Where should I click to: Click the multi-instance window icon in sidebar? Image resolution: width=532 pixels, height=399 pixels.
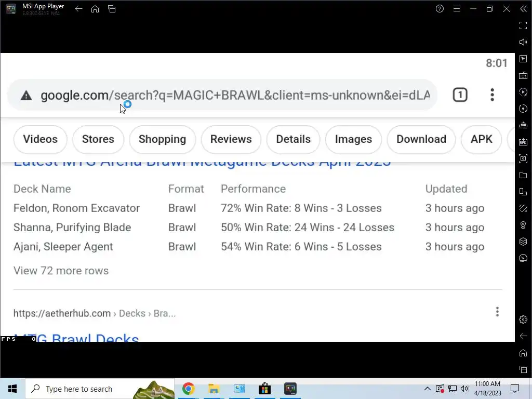(x=523, y=192)
